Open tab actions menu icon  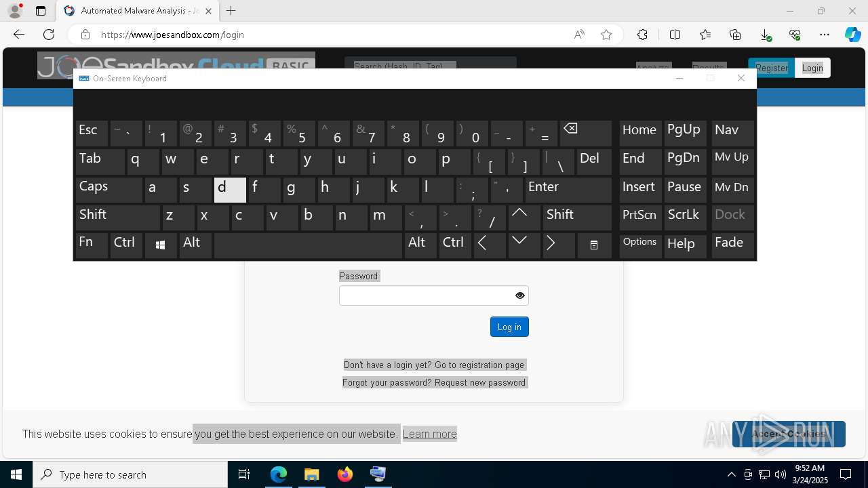(41, 11)
